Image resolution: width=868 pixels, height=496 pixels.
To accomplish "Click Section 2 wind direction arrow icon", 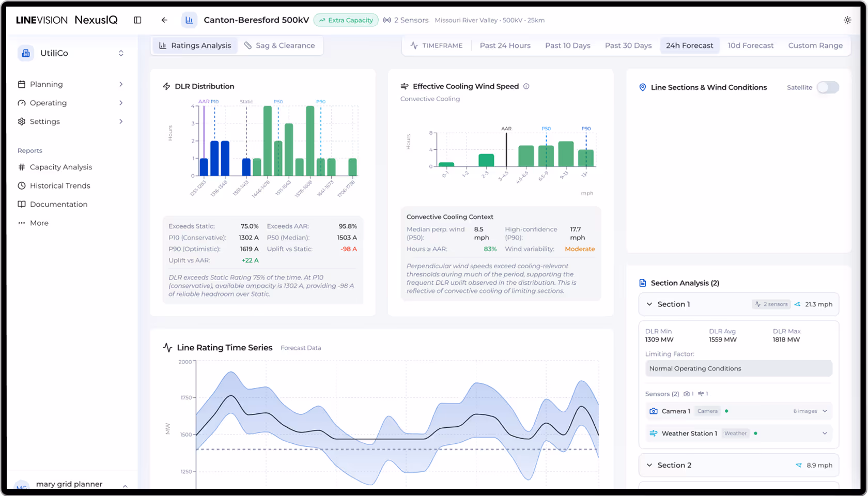I will 799,466.
